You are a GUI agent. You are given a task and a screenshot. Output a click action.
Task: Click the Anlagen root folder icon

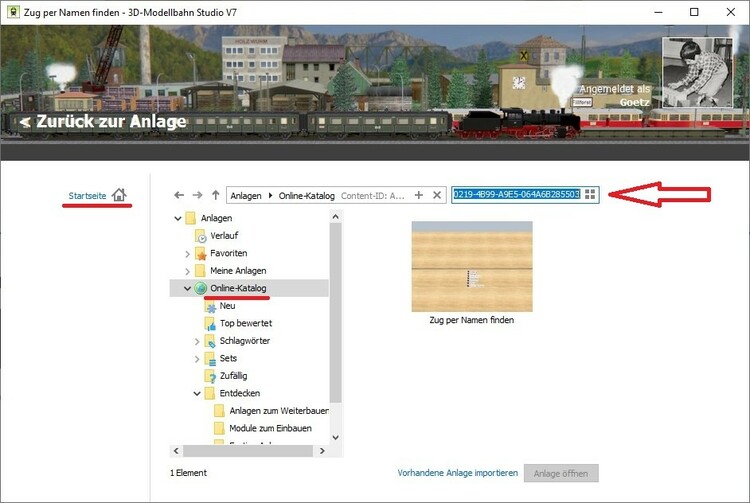(x=190, y=218)
